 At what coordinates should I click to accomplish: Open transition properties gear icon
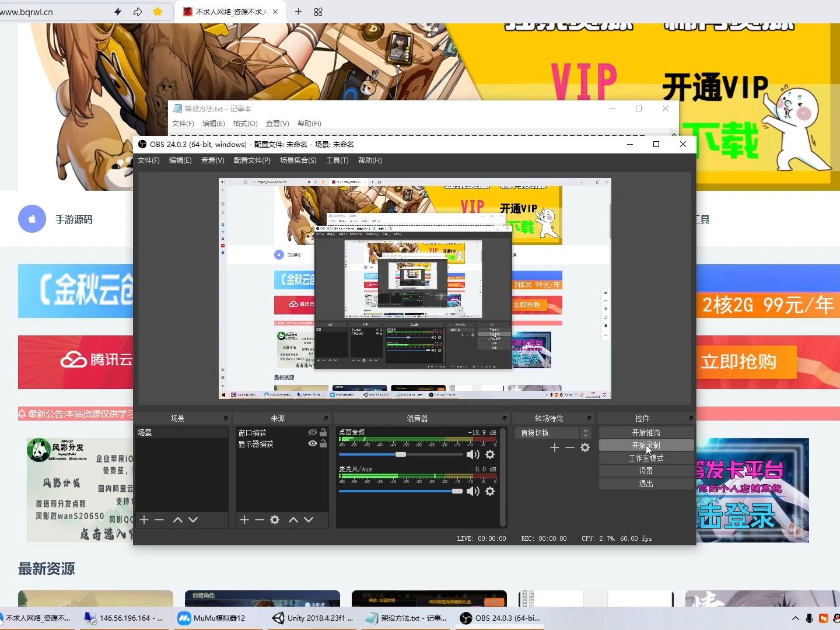(585, 447)
